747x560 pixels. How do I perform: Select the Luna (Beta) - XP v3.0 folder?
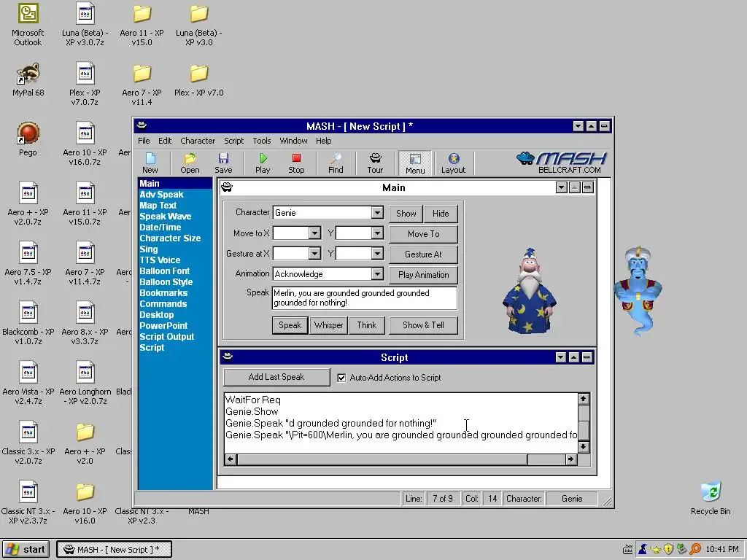pyautogui.click(x=198, y=25)
